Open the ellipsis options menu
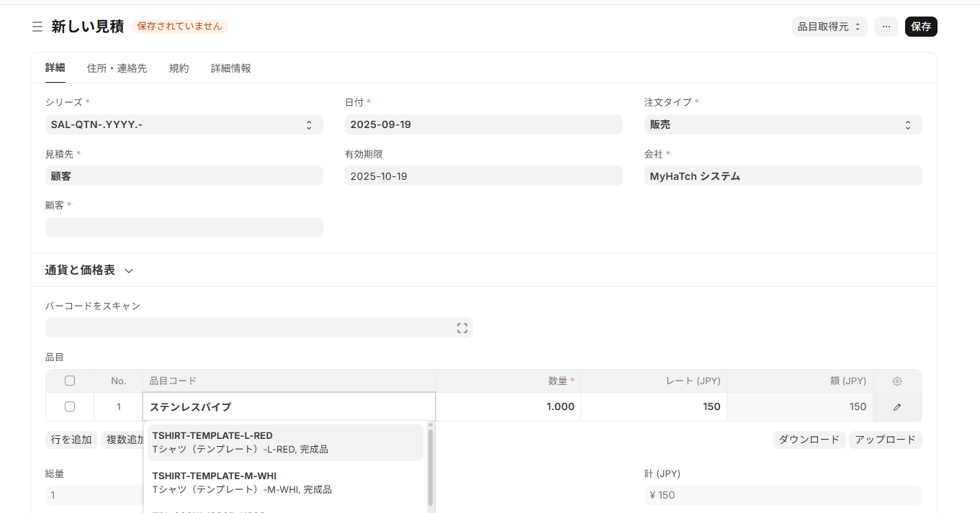 click(886, 27)
